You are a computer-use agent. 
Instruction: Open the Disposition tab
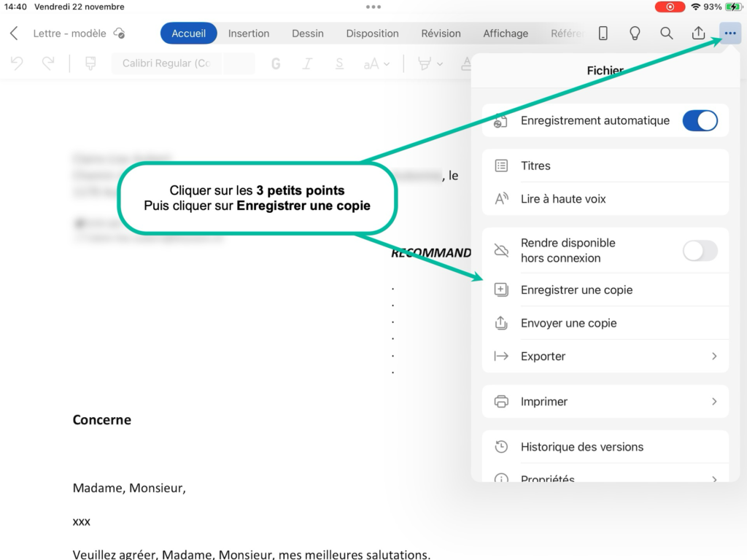tap(372, 34)
